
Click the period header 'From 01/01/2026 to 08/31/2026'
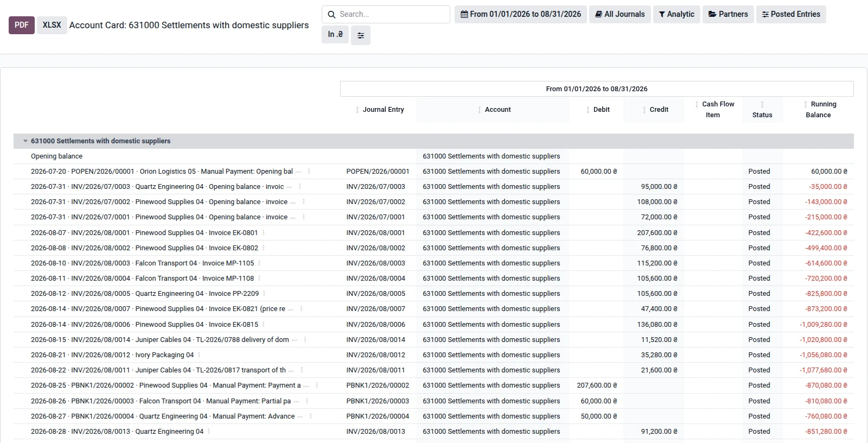[x=597, y=89]
